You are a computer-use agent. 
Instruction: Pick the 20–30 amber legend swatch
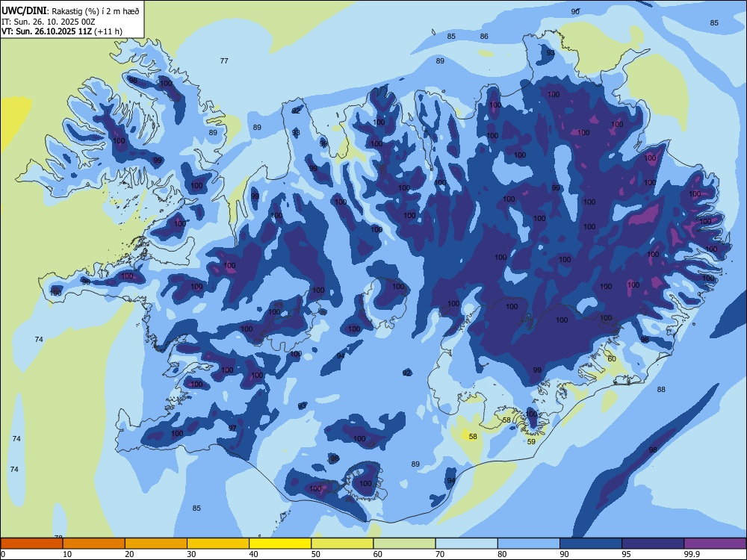156,544
